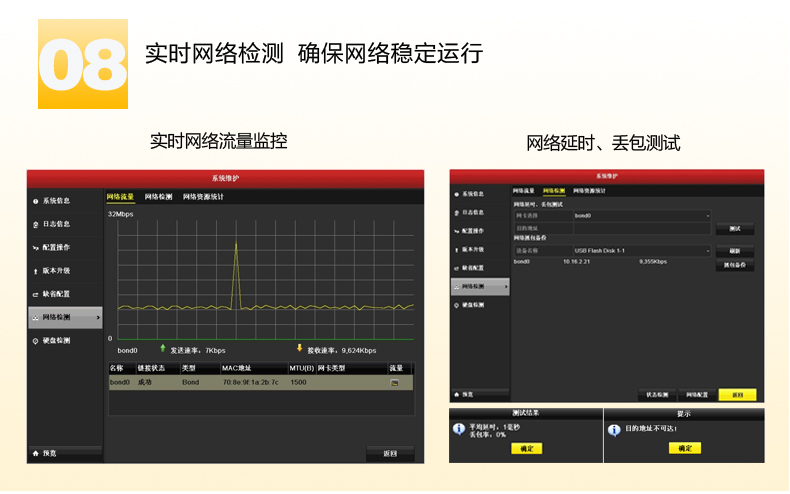Expand the 网络检测 arrow in right window sidebar
This screenshot has height=494, width=790.
pyautogui.click(x=506, y=287)
